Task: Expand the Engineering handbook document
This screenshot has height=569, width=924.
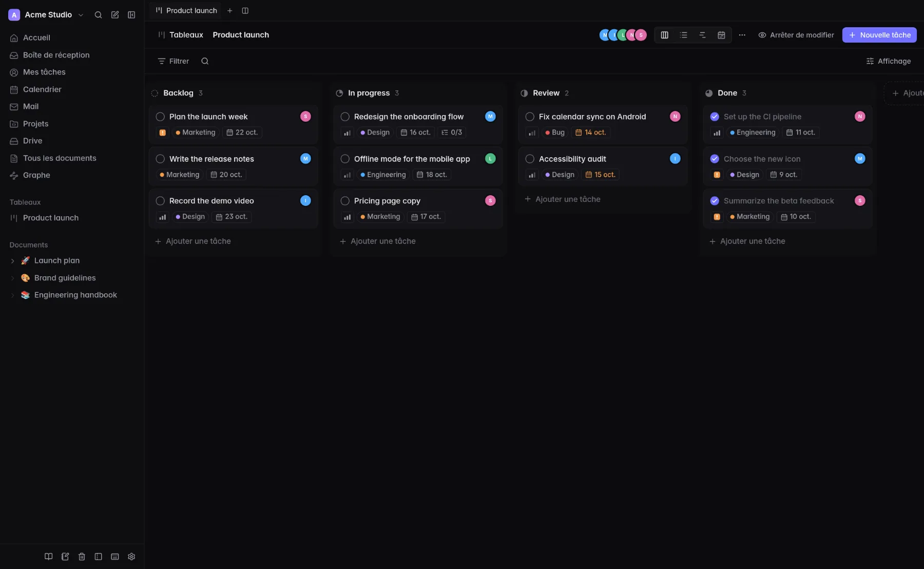Action: (12, 295)
